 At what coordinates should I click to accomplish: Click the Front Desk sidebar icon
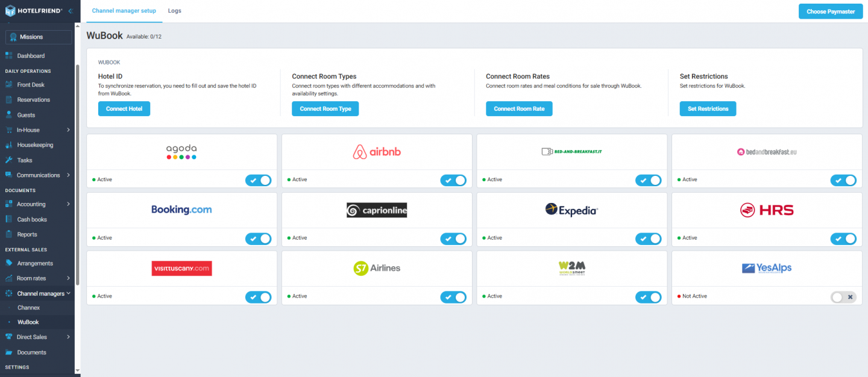(x=9, y=84)
